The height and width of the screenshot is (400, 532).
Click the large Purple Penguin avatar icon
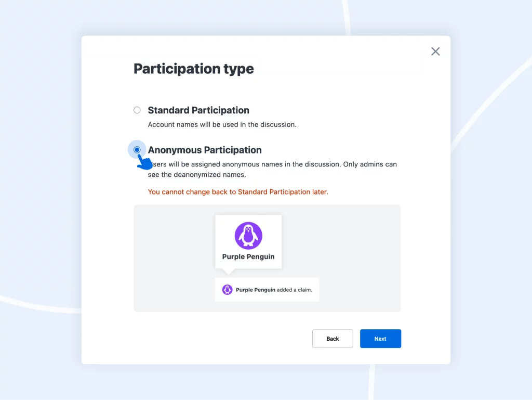248,236
